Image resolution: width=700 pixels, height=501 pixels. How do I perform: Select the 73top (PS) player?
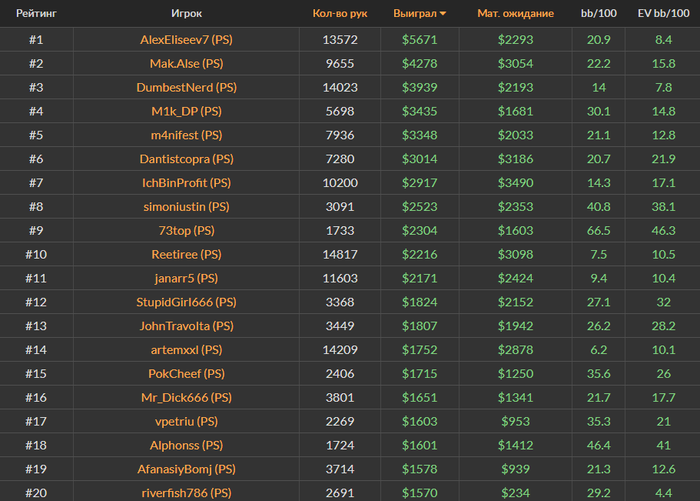[x=187, y=230]
